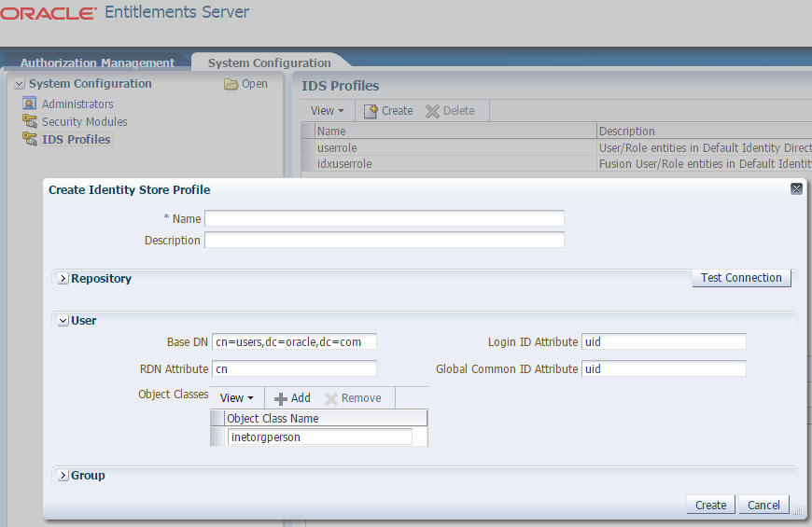This screenshot has width=812, height=527.
Task: Click the IDS Profiles tree icon
Action: (30, 139)
